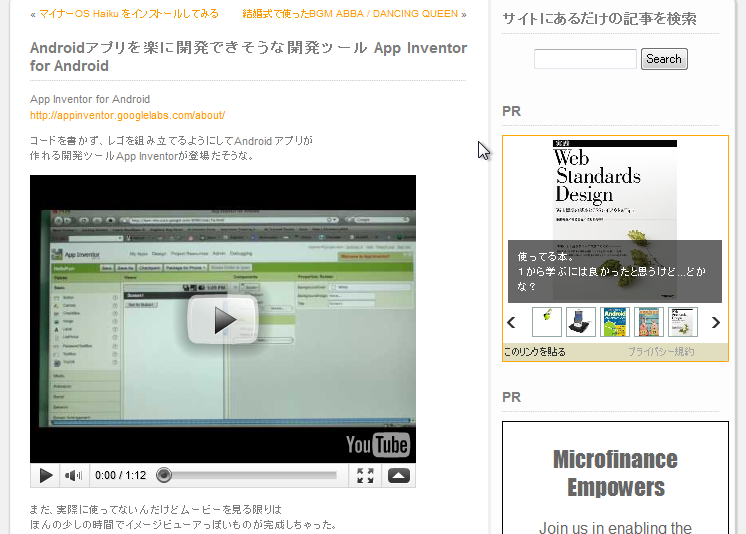Show previous items in the book carousel

(511, 323)
